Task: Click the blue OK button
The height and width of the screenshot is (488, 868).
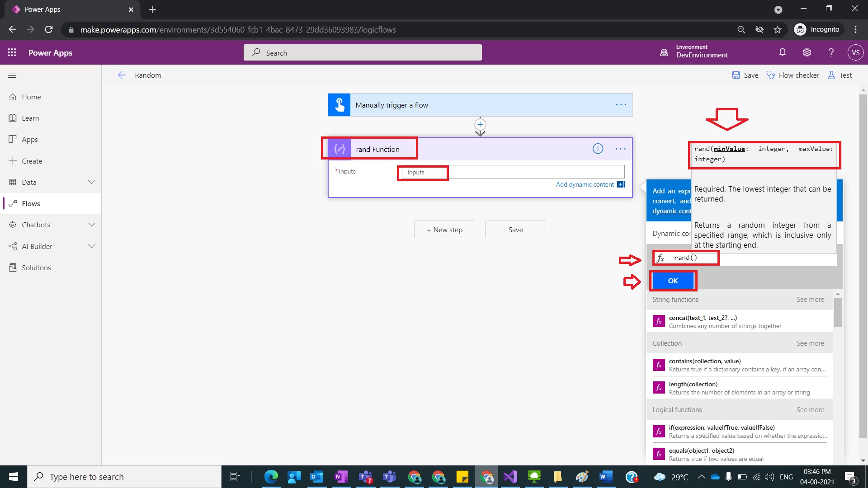Action: [x=673, y=281]
